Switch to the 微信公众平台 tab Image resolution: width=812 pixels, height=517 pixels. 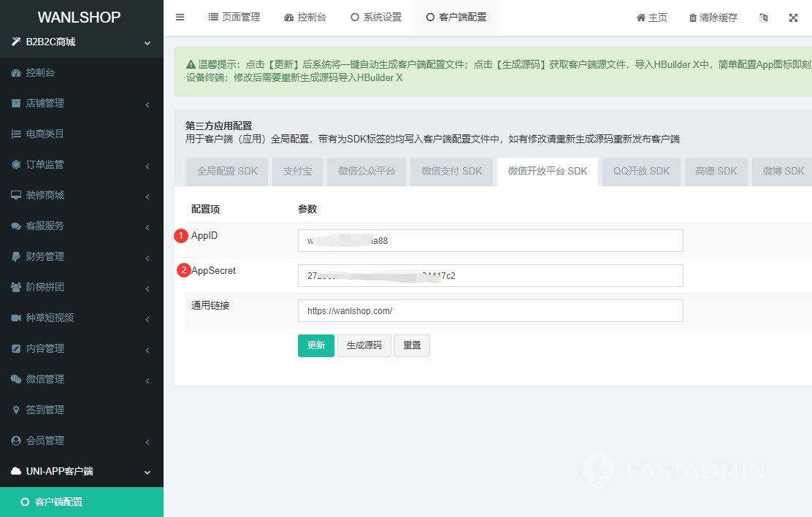(367, 171)
